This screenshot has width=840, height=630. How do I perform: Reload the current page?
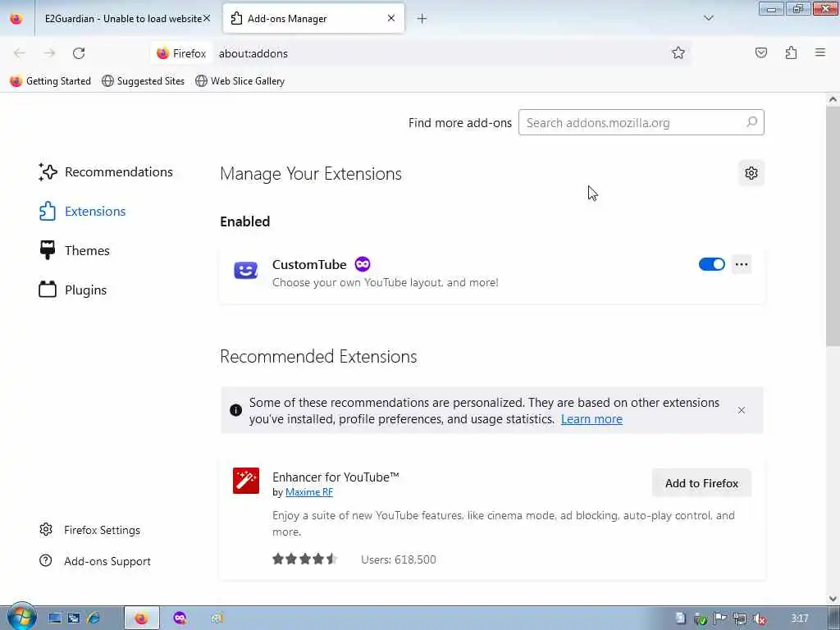click(x=79, y=53)
